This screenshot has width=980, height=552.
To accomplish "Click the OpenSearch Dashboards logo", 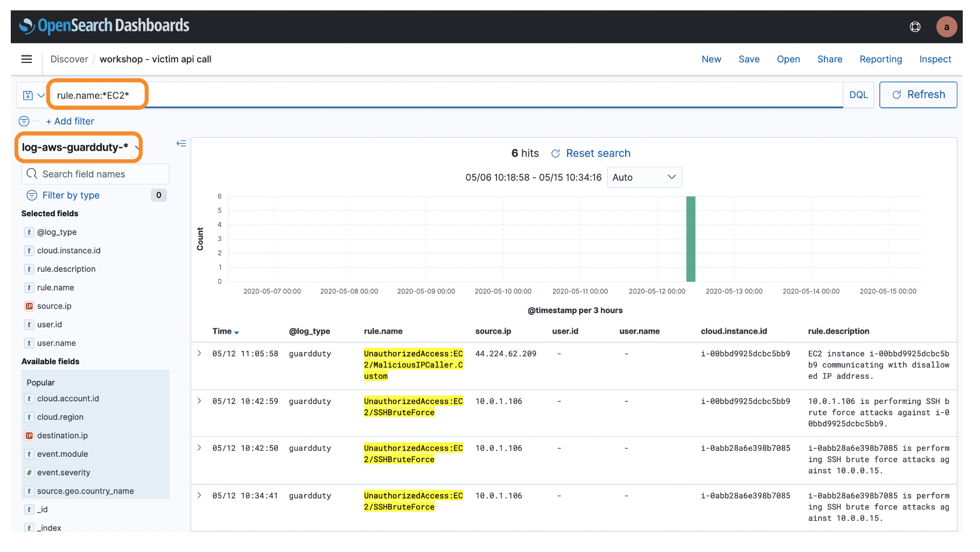I will click(x=104, y=26).
